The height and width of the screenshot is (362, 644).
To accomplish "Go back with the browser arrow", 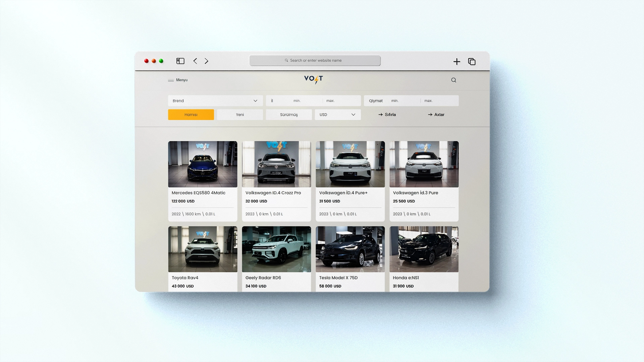I will click(195, 61).
